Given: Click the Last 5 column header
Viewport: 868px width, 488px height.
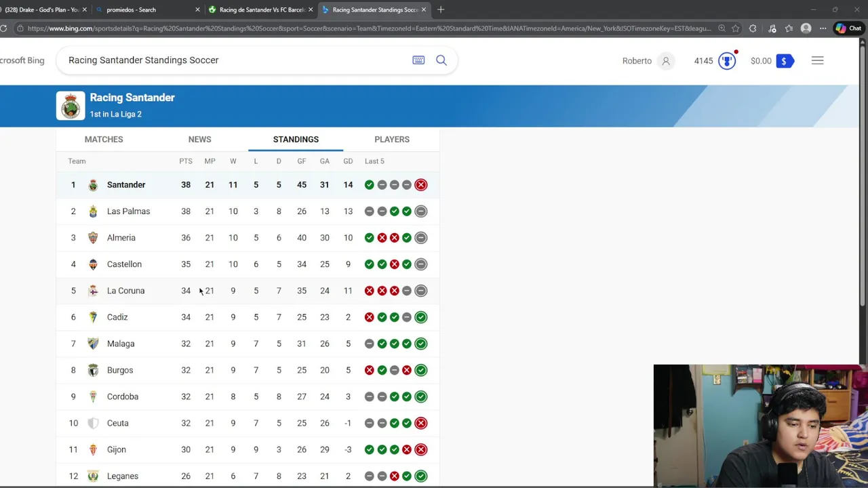Looking at the screenshot, I should click(374, 161).
